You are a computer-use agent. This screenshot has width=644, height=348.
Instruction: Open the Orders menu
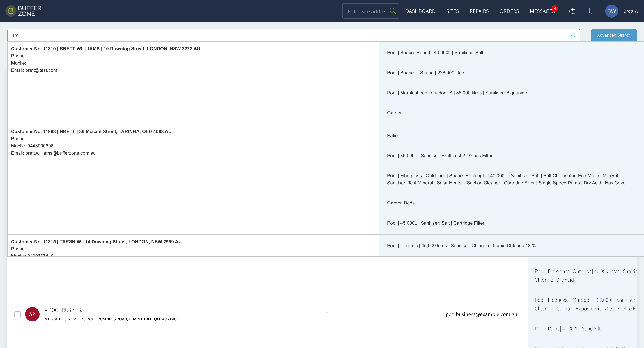509,11
